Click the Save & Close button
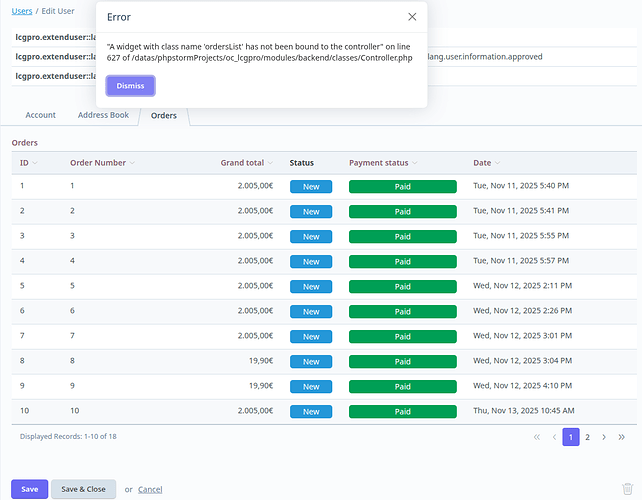This screenshot has height=500, width=642. click(83, 489)
